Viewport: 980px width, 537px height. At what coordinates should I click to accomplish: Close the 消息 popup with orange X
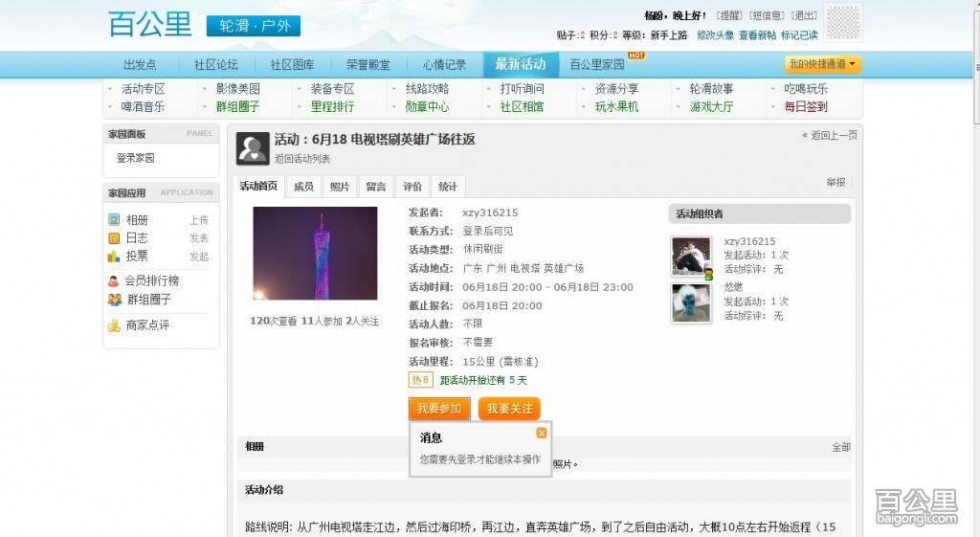point(542,433)
